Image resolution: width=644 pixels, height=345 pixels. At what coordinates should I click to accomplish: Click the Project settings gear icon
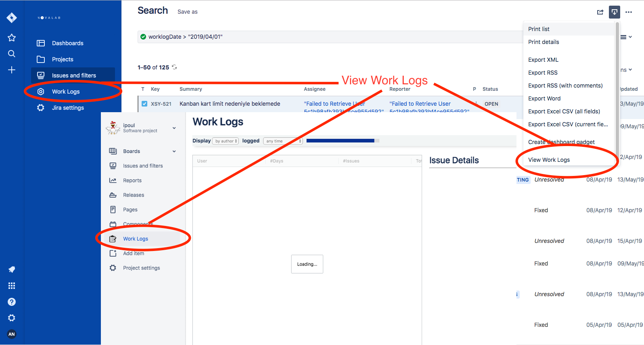[113, 268]
